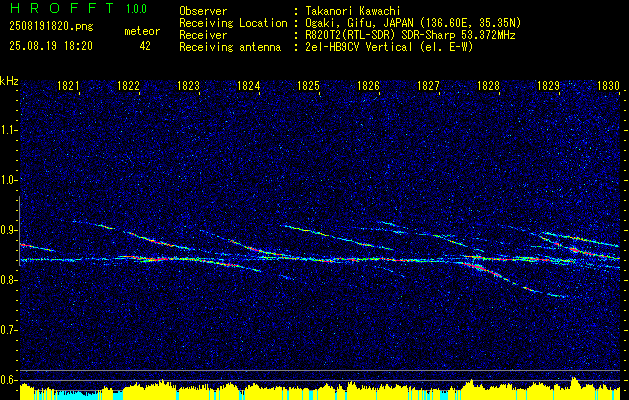
Task: Click the 1829 time axis marker
Action: (548, 85)
